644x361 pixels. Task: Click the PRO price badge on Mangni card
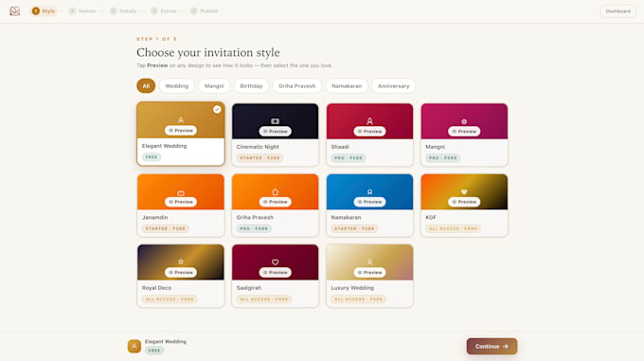point(443,157)
